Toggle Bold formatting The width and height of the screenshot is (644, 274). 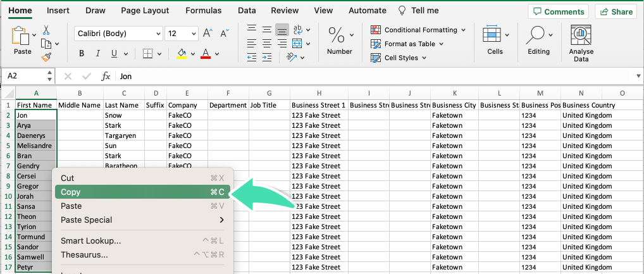pos(82,53)
